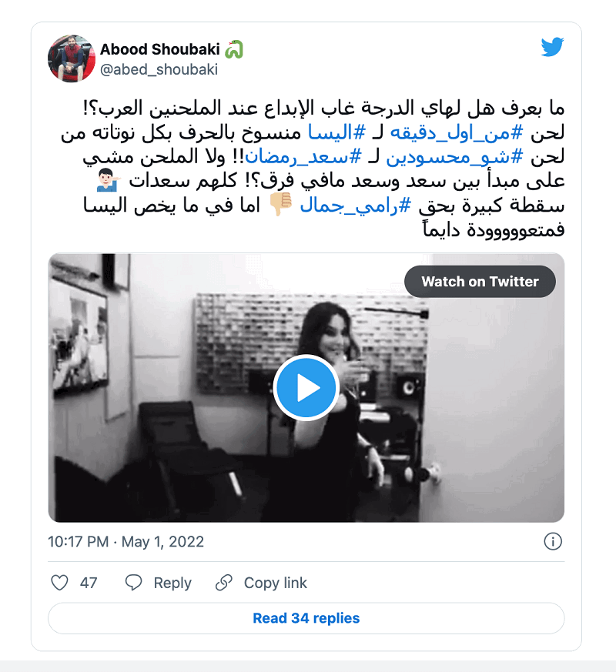Open the #رامي_جمال hashtag

(x=356, y=206)
